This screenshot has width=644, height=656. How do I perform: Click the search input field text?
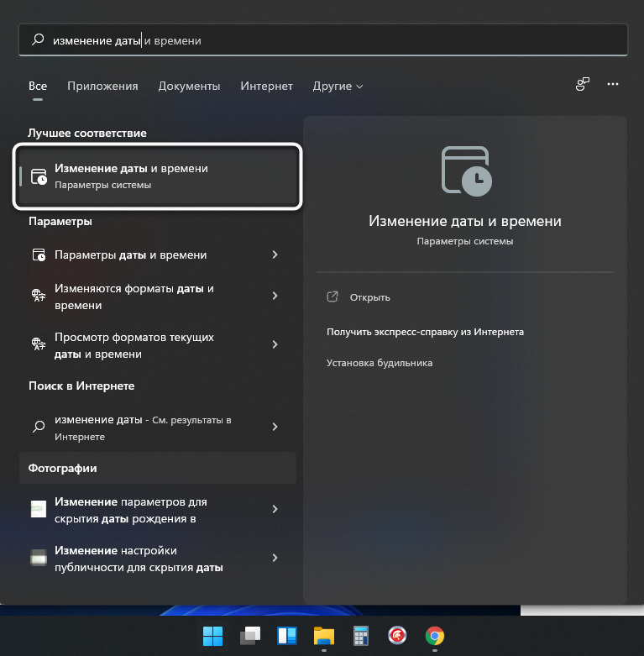[127, 40]
